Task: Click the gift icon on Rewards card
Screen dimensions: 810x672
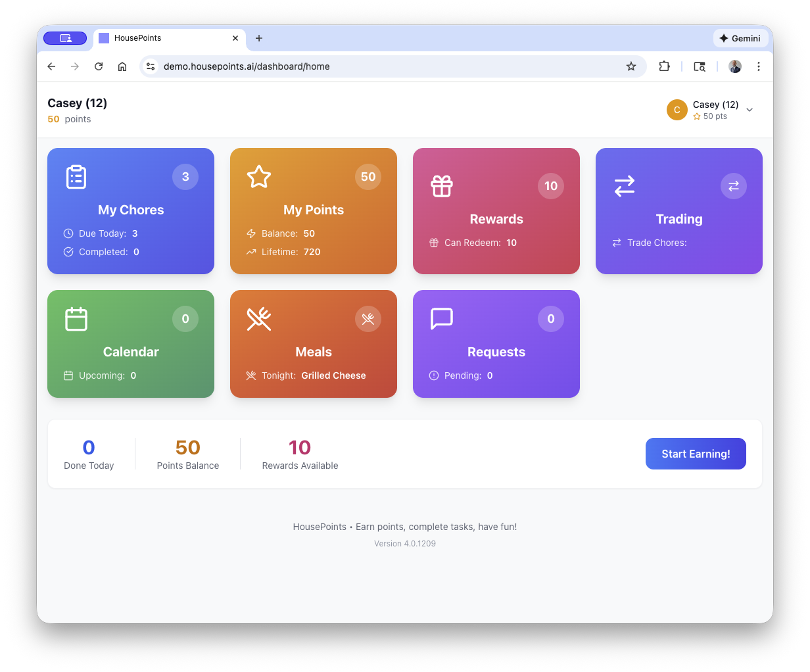Action: tap(442, 186)
